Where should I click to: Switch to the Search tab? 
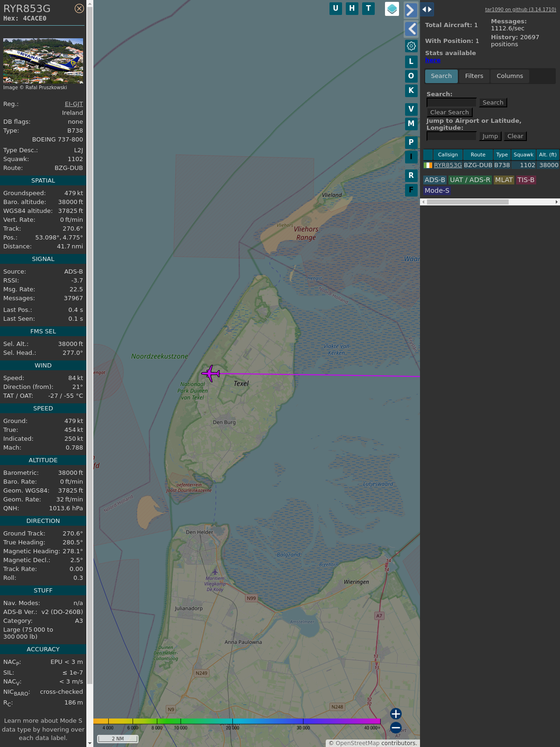(441, 76)
